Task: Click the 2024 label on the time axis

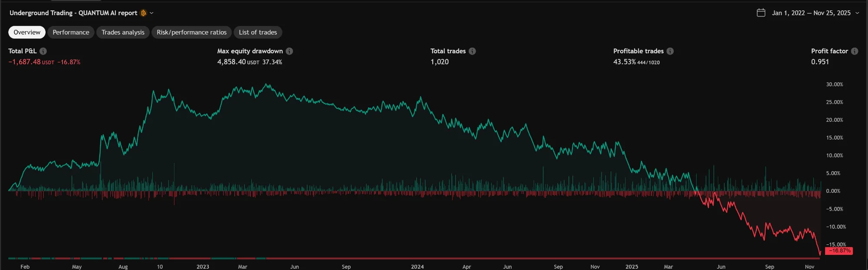Action: [x=417, y=267]
